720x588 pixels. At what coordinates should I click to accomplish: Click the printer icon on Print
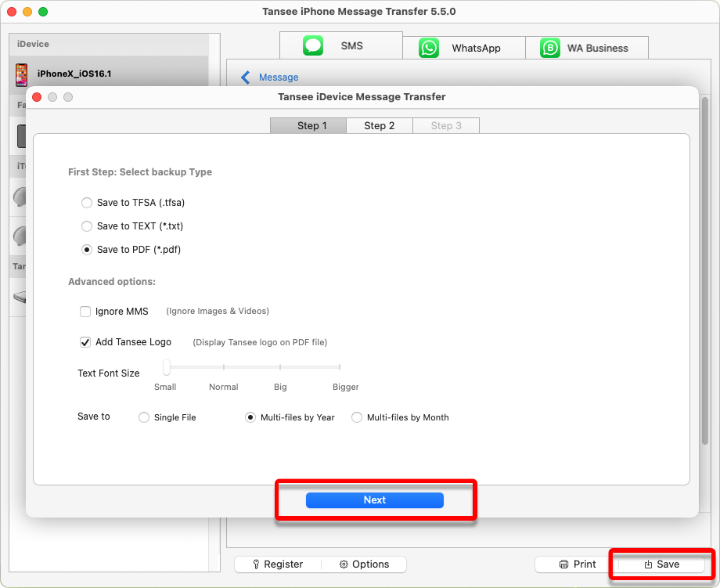click(x=564, y=565)
